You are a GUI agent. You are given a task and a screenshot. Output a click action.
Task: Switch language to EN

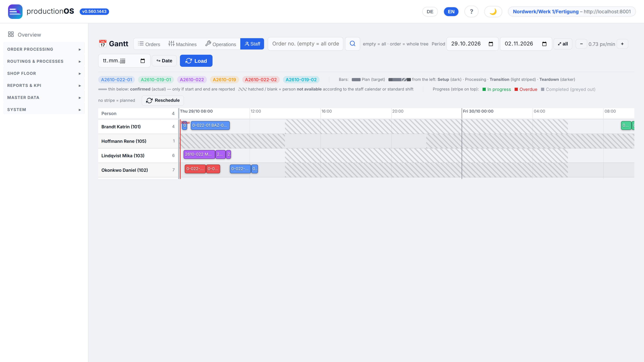click(x=451, y=11)
